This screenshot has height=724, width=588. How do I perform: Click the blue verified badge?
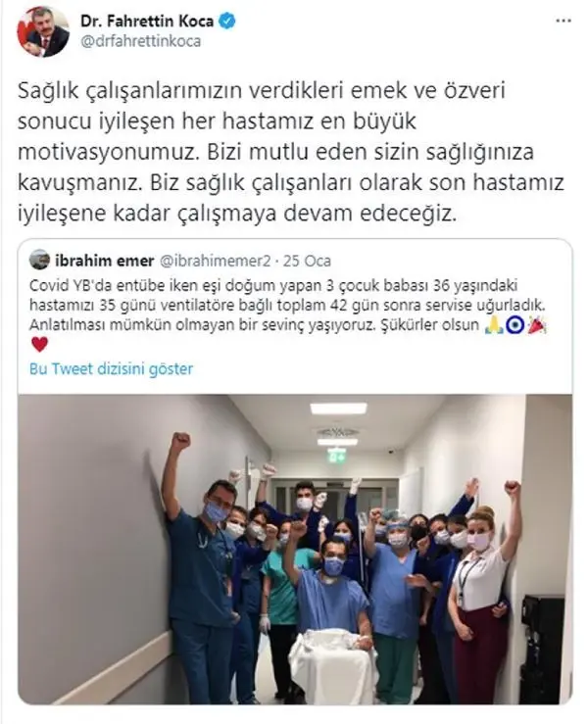click(x=226, y=22)
